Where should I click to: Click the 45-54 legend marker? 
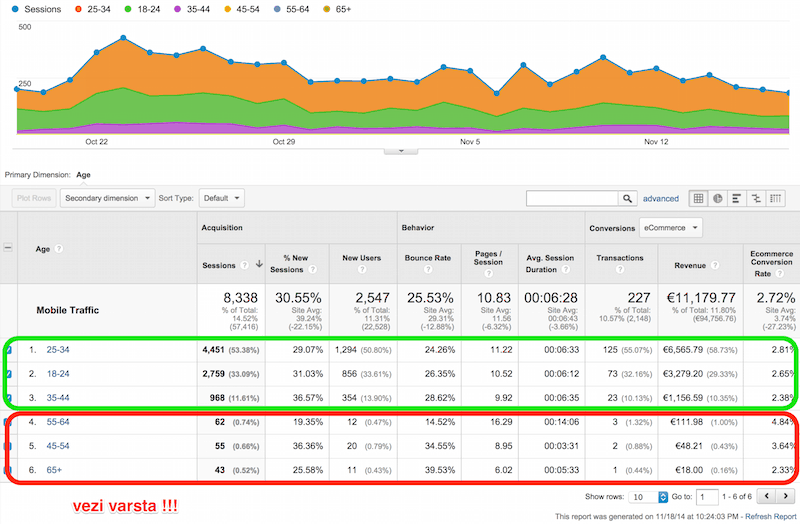tap(228, 9)
